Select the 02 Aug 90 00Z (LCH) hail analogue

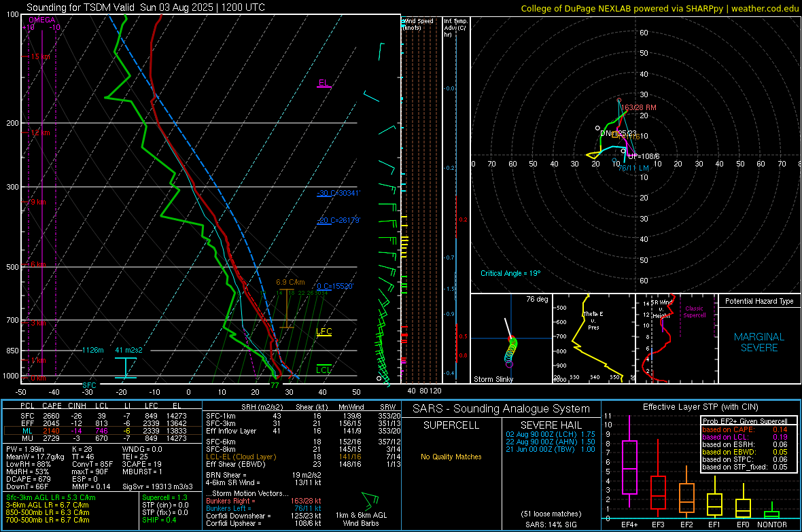pyautogui.click(x=551, y=433)
